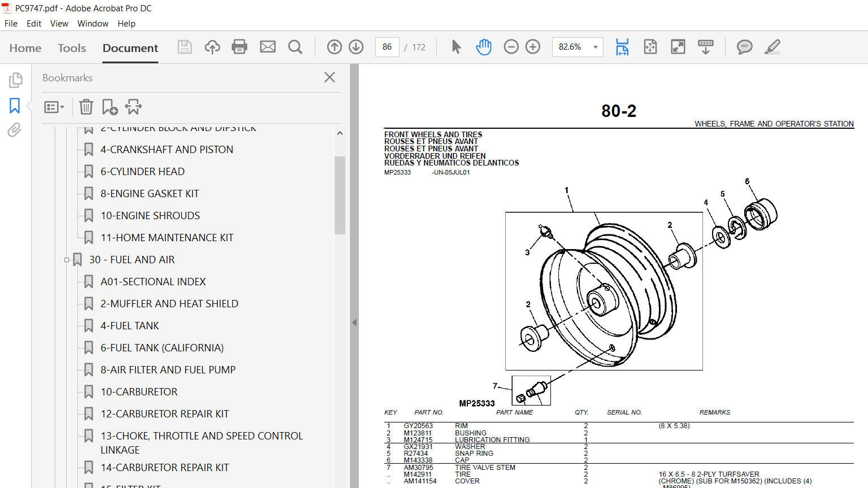
Task: Click the Save file icon
Action: point(185,47)
